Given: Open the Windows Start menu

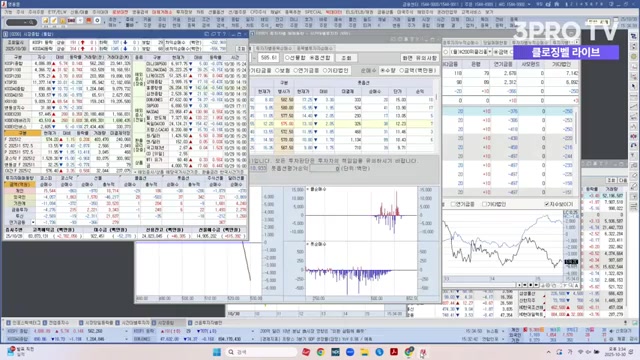Looking at the screenshot, I should (217, 352).
